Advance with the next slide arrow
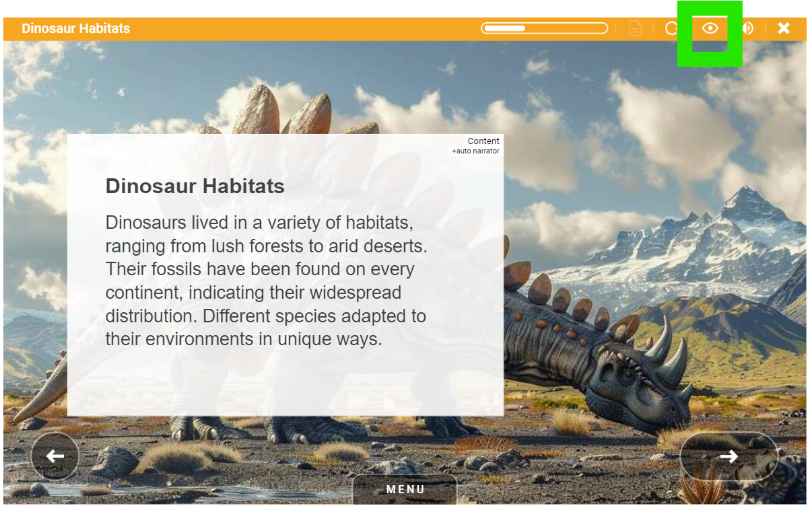This screenshot has height=506, width=812. coord(729,456)
